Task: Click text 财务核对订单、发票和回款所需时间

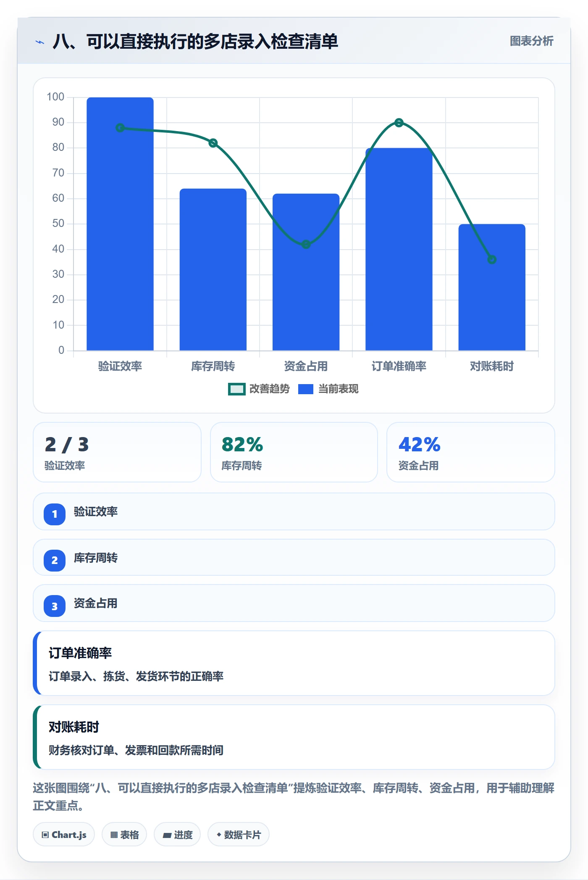Action: [136, 750]
